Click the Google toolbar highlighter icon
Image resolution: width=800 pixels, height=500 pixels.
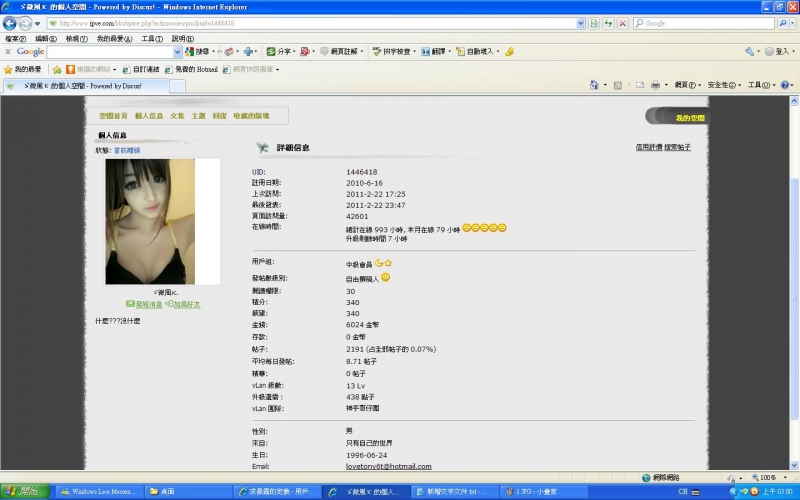click(x=509, y=52)
